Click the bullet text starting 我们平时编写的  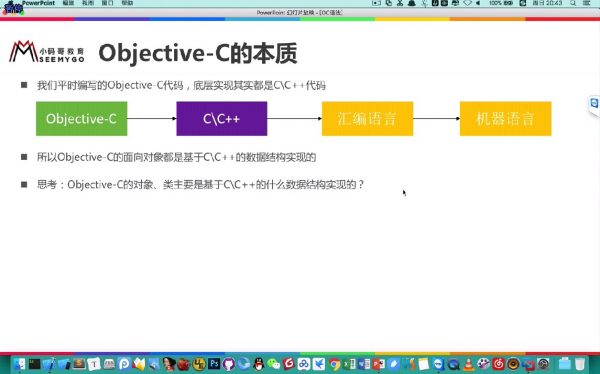[x=181, y=85]
